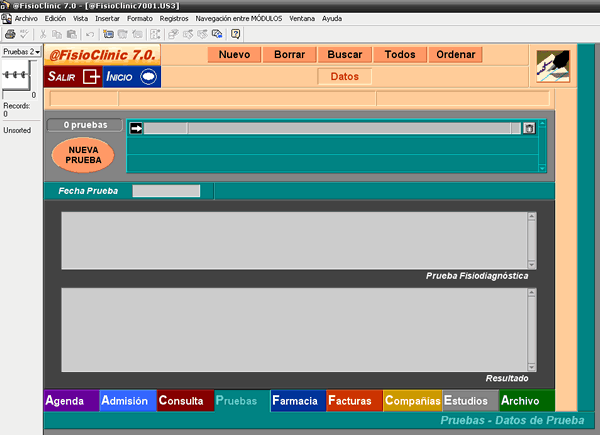Click the Nueva Prueba oval button

(x=83, y=155)
